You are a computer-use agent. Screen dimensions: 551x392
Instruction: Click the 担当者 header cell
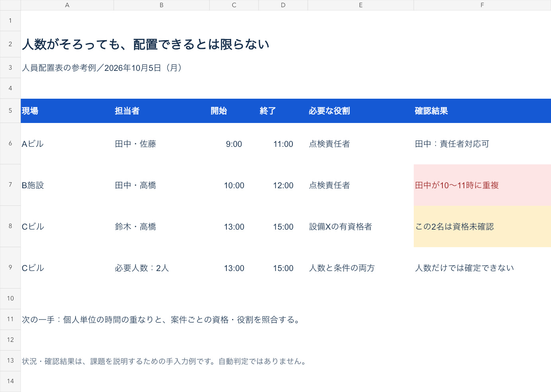pos(162,111)
